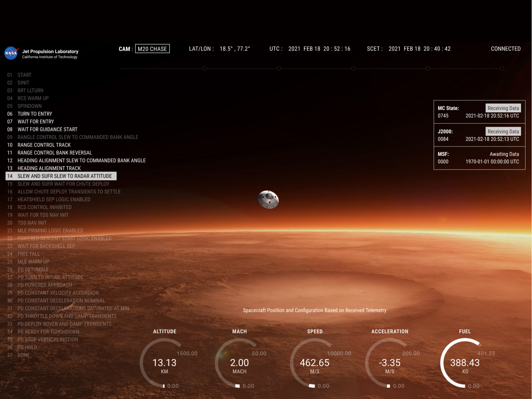The width and height of the screenshot is (532, 399).
Task: Click the "Jet Propulsion Laboratory" title
Action: pos(50,51)
